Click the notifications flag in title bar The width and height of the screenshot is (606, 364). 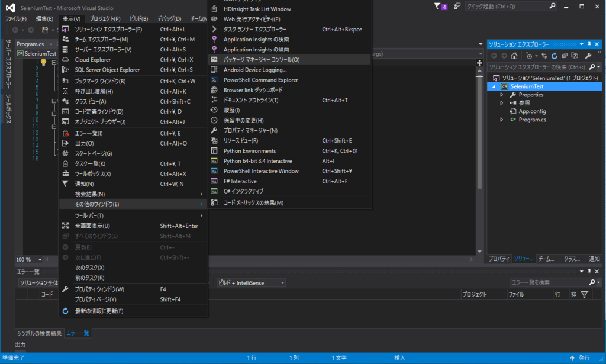440,6
